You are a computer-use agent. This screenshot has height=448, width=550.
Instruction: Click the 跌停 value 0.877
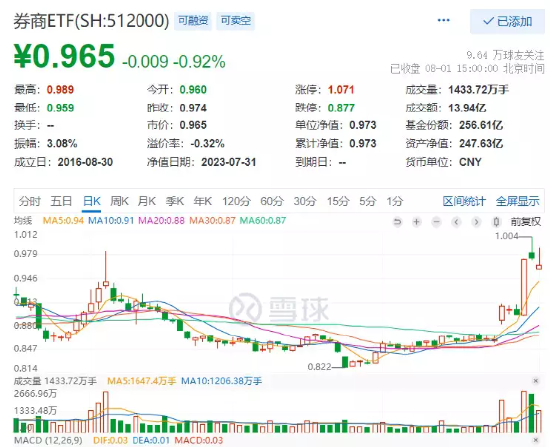tap(341, 108)
